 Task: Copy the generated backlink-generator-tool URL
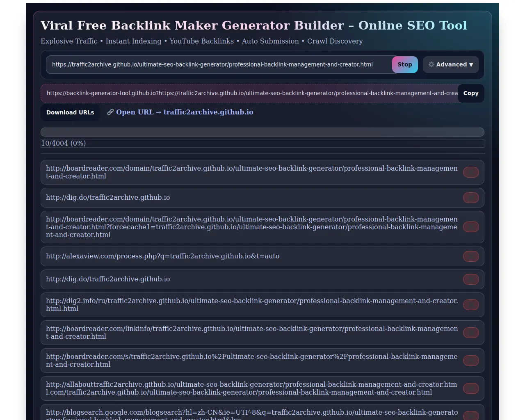click(471, 93)
